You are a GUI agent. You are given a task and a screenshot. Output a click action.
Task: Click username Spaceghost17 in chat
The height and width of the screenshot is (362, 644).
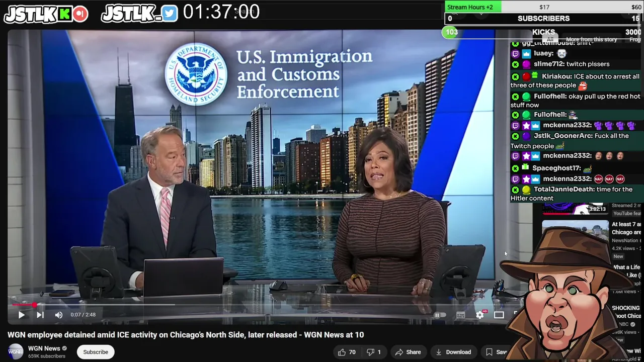556,168
